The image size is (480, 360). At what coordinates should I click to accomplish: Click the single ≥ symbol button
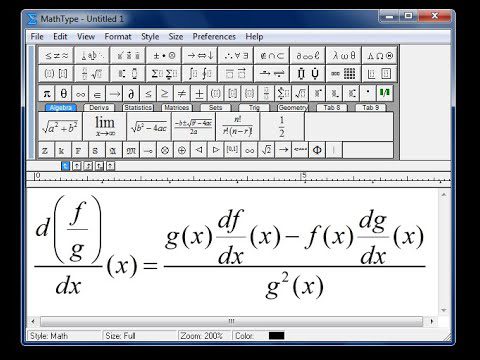[165, 94]
